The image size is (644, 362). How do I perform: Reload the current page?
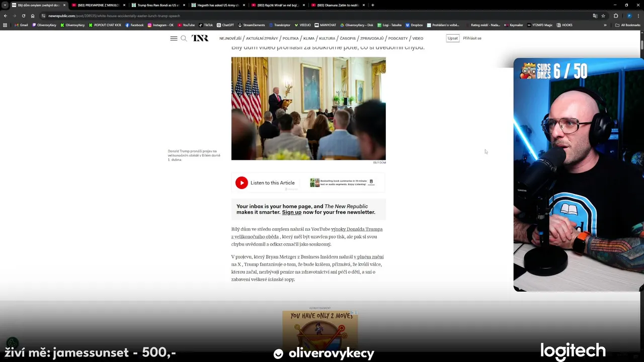coord(23,16)
